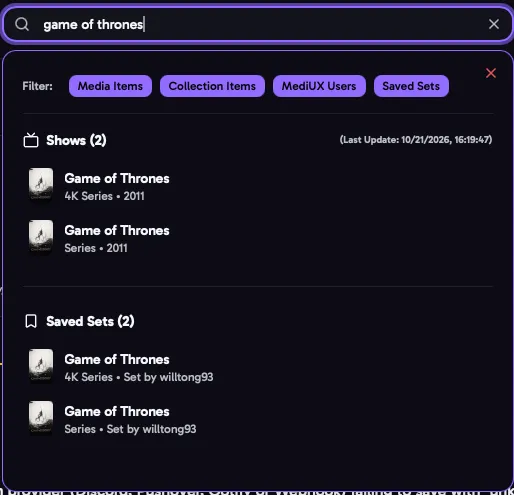Image resolution: width=514 pixels, height=495 pixels.
Task: Click poster thumbnail of 4K Series saved set
Action: point(41,366)
